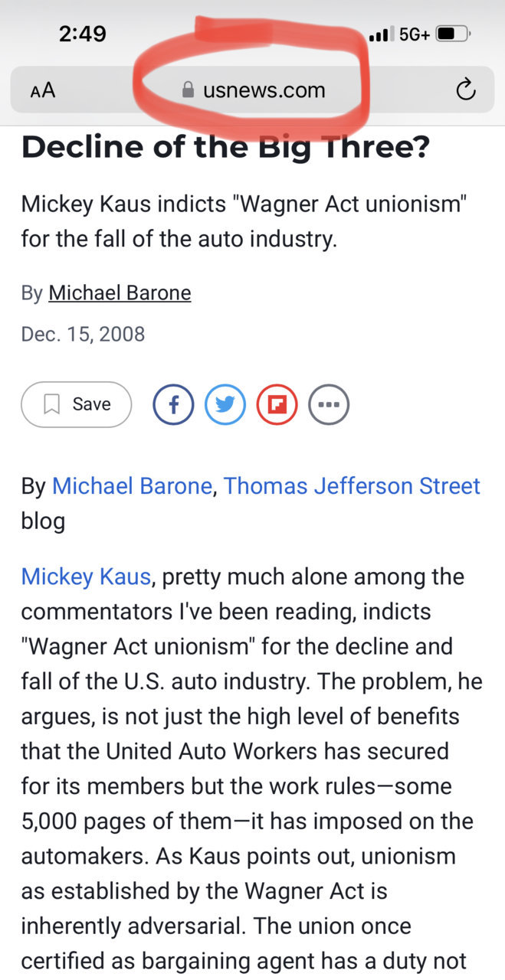This screenshot has width=505, height=980.
Task: Tap the battery indicator in status bar
Action: point(454,34)
